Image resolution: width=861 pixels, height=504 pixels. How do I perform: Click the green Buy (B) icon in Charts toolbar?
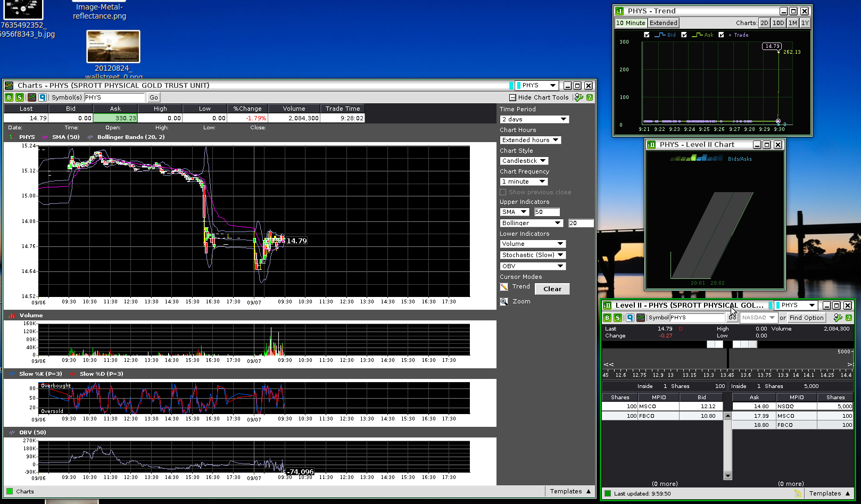[x=9, y=97]
